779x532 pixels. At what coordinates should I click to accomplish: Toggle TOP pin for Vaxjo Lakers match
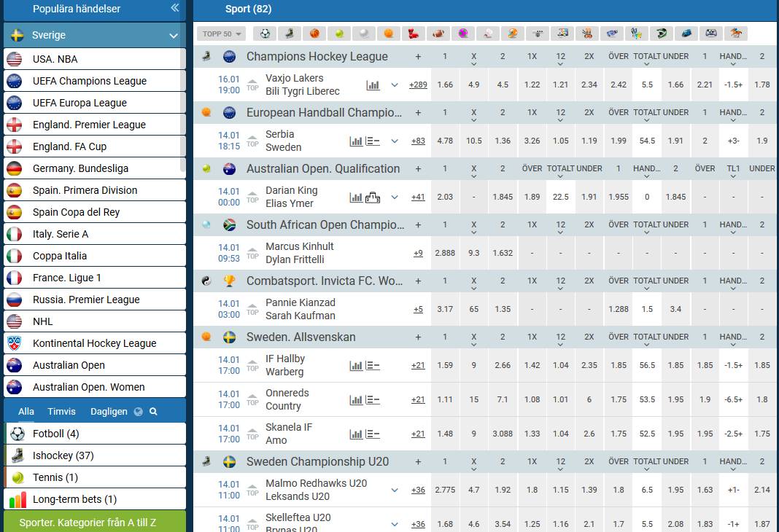pyautogui.click(x=252, y=85)
